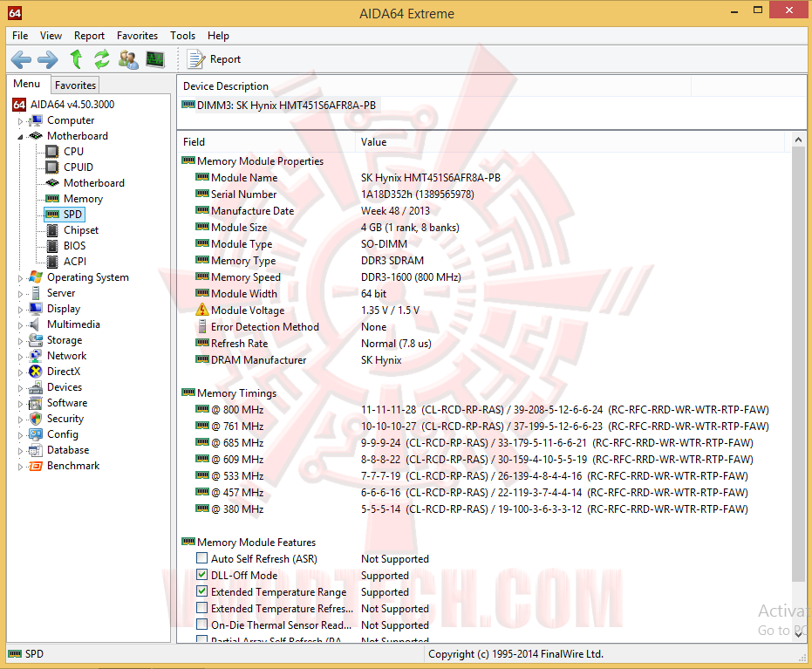Expand the Multimedia tree node

(21, 325)
